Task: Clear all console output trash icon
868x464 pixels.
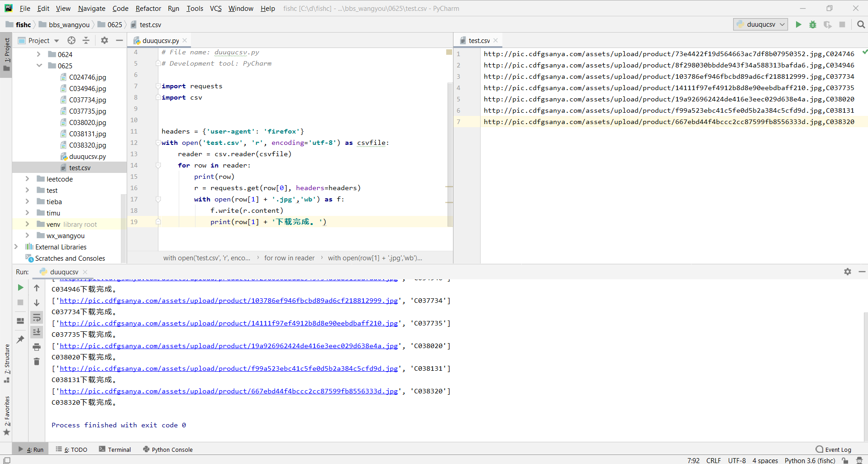Action: pyautogui.click(x=37, y=361)
